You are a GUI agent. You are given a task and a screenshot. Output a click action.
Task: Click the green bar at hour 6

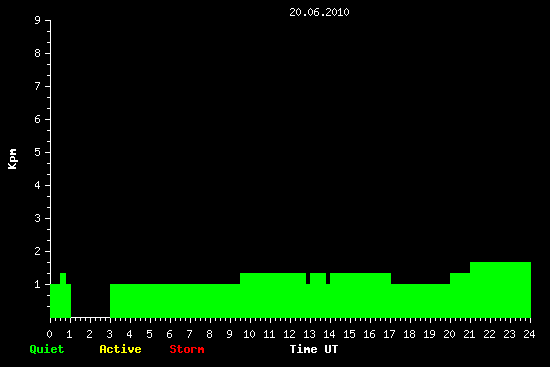(170, 301)
